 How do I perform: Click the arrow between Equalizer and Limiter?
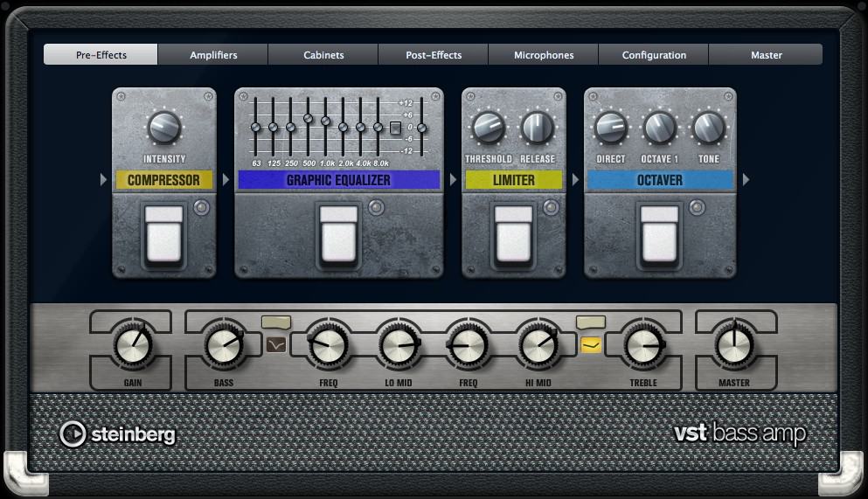coord(453,179)
